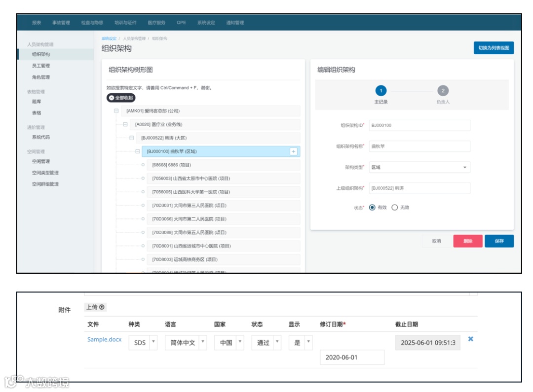Open the 系统设定 top menu

click(x=206, y=23)
